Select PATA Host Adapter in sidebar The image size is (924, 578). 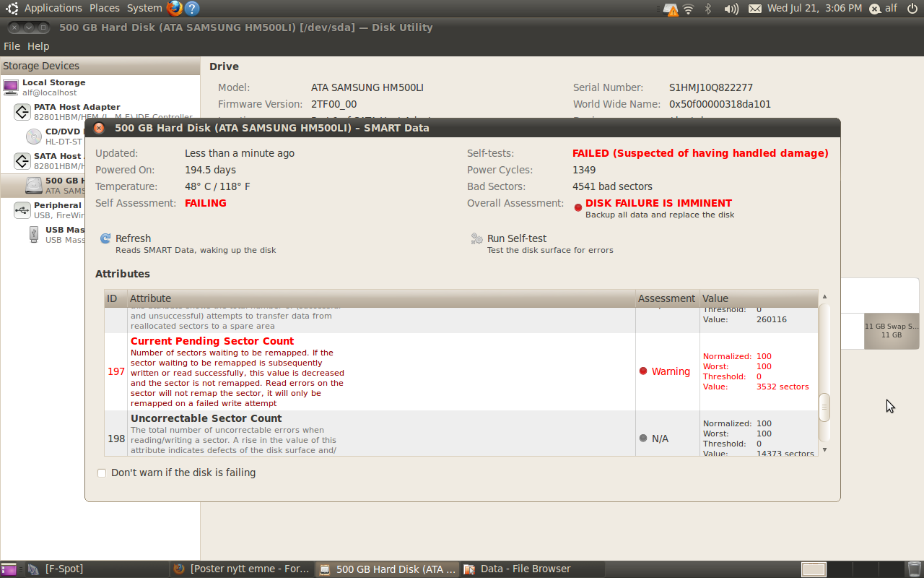click(100, 112)
